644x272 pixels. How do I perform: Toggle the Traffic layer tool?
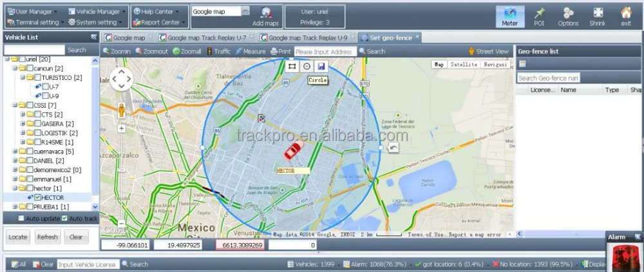coord(218,52)
